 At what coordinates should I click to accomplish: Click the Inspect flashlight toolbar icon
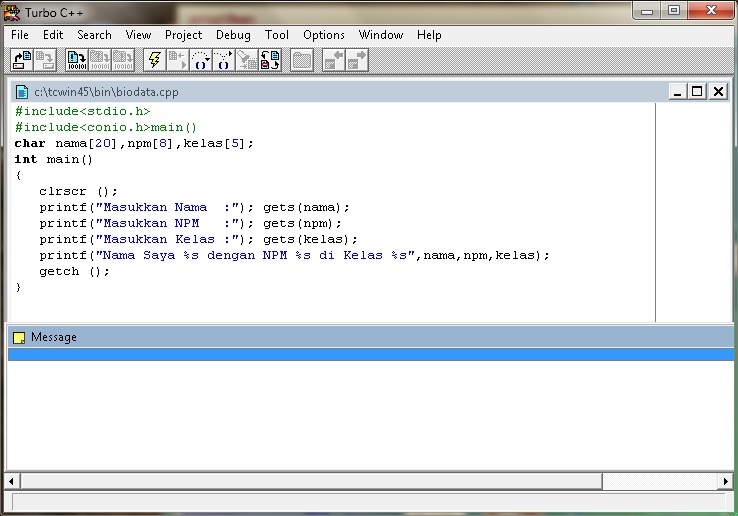(x=247, y=60)
